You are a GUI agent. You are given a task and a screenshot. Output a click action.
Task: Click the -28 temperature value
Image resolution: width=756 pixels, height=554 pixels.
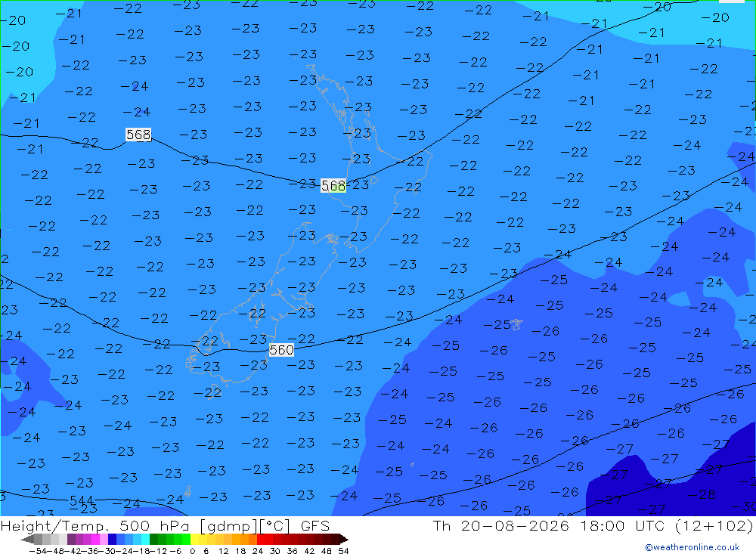(702, 495)
